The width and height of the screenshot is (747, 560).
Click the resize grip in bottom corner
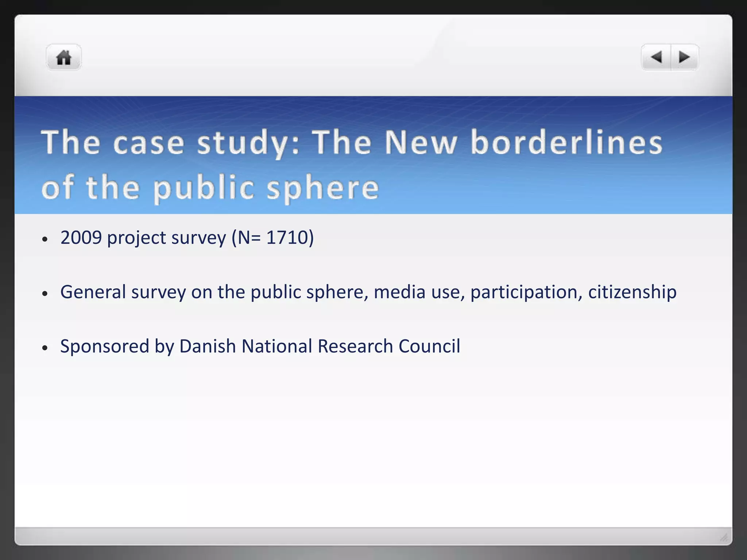tap(724, 537)
